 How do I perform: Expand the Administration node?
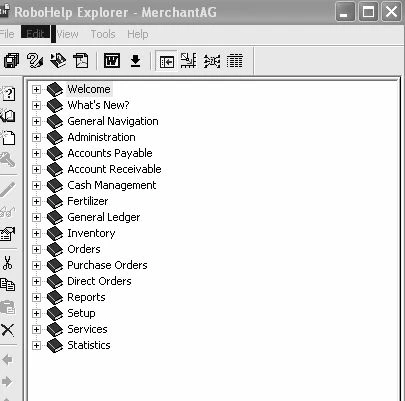[x=36, y=137]
